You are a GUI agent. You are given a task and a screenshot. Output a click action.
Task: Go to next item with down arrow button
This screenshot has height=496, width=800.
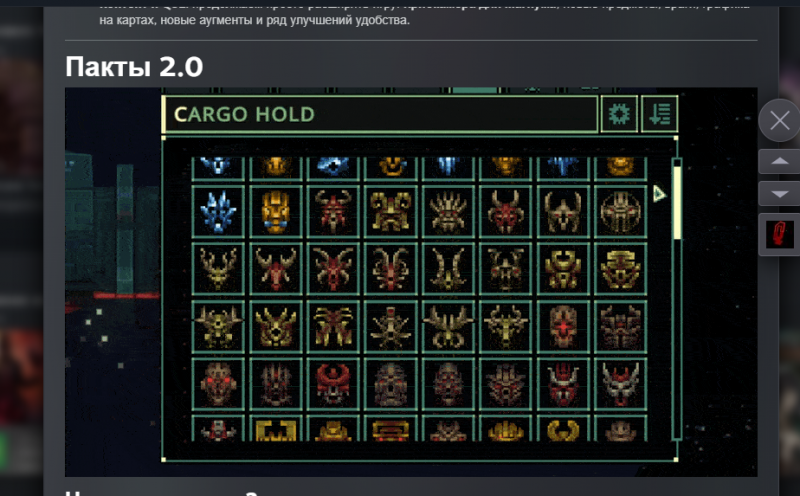point(779,194)
